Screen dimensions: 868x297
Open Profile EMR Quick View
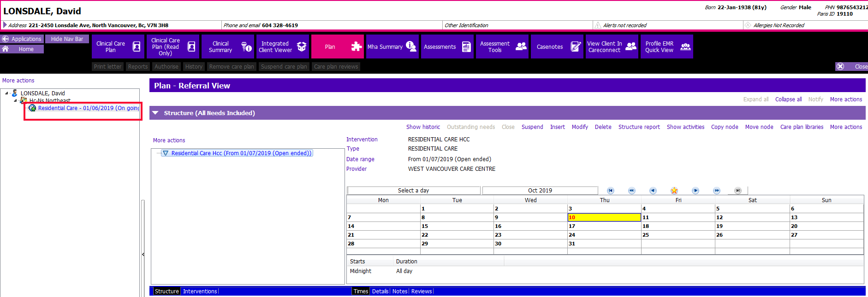[666, 47]
